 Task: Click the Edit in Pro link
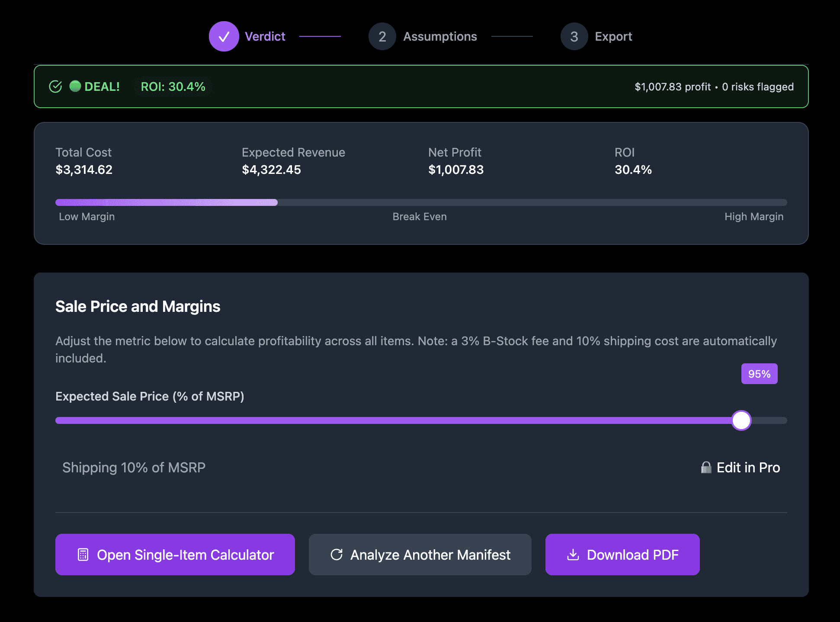click(748, 468)
